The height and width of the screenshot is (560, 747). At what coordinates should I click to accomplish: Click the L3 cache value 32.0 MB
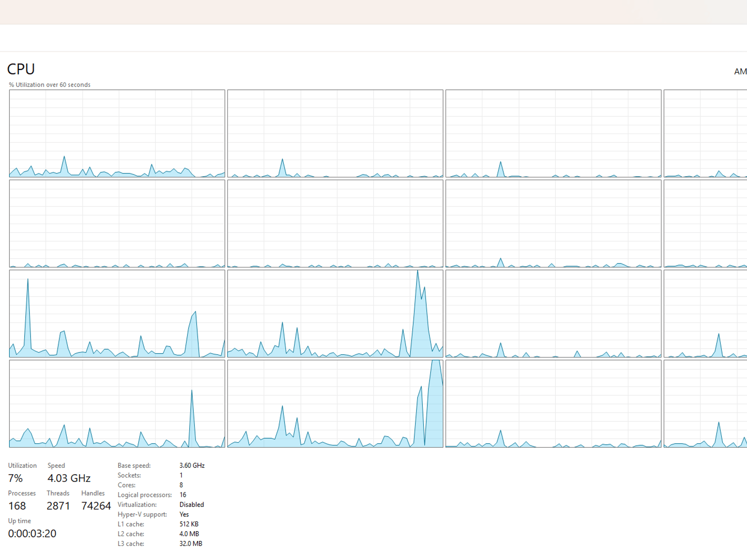pos(191,544)
